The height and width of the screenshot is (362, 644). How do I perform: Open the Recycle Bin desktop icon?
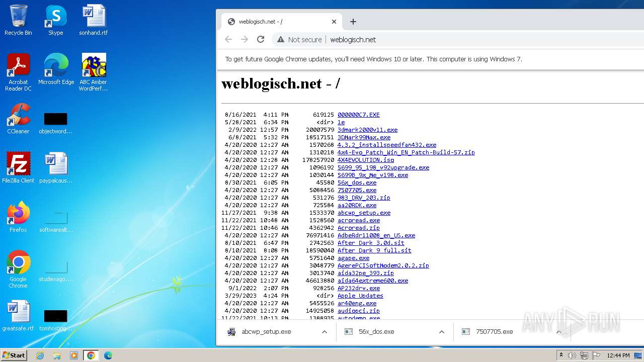18,20
